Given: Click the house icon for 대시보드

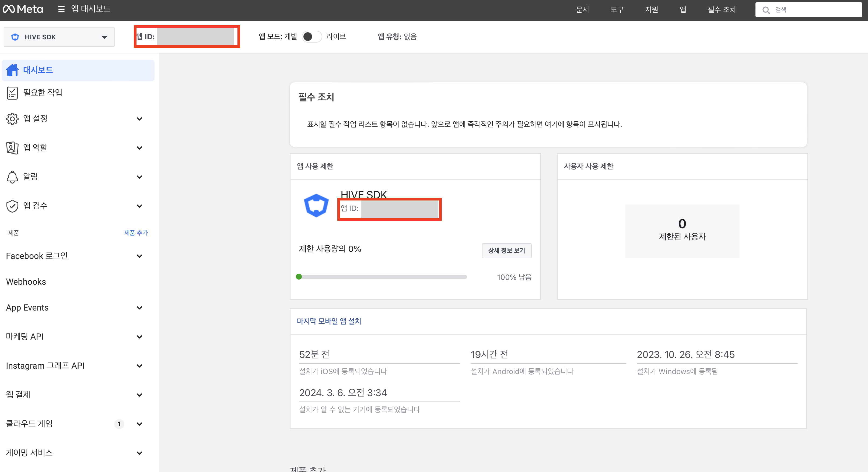Looking at the screenshot, I should [12, 70].
